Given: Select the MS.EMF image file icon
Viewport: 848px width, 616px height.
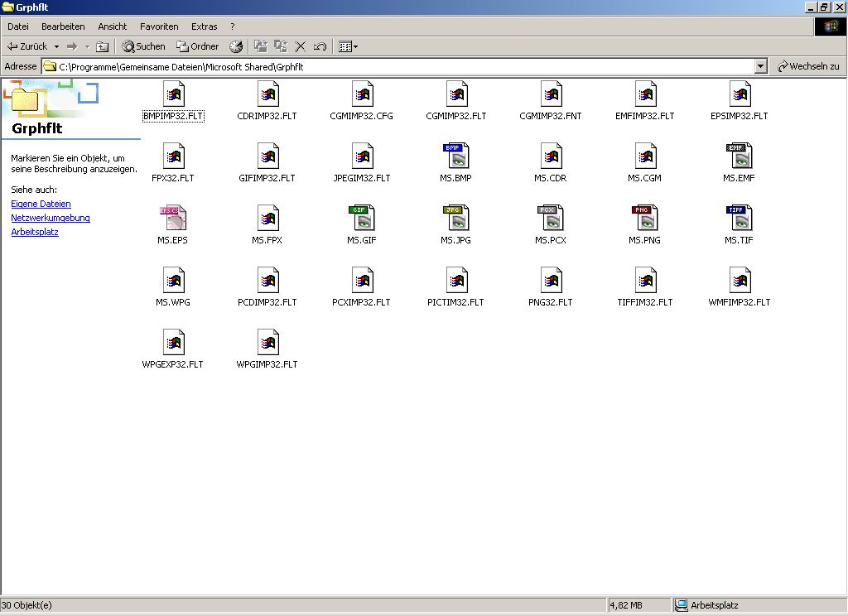Looking at the screenshot, I should (x=740, y=156).
